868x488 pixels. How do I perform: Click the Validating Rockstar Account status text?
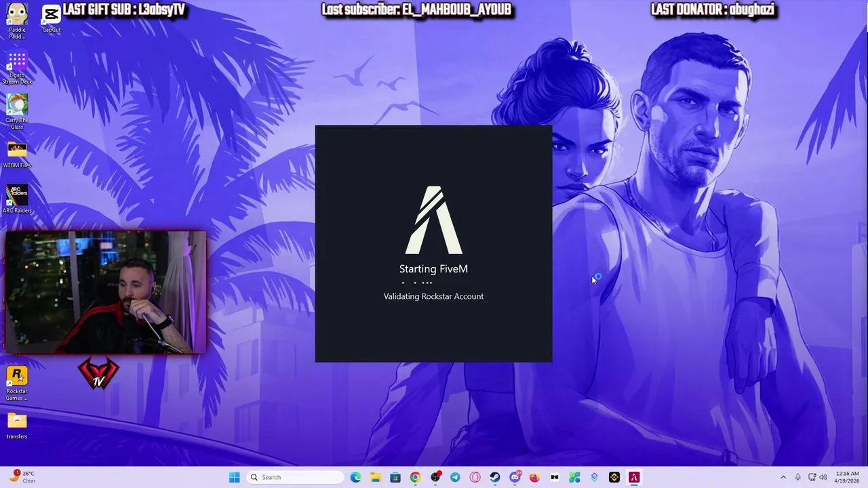[433, 296]
